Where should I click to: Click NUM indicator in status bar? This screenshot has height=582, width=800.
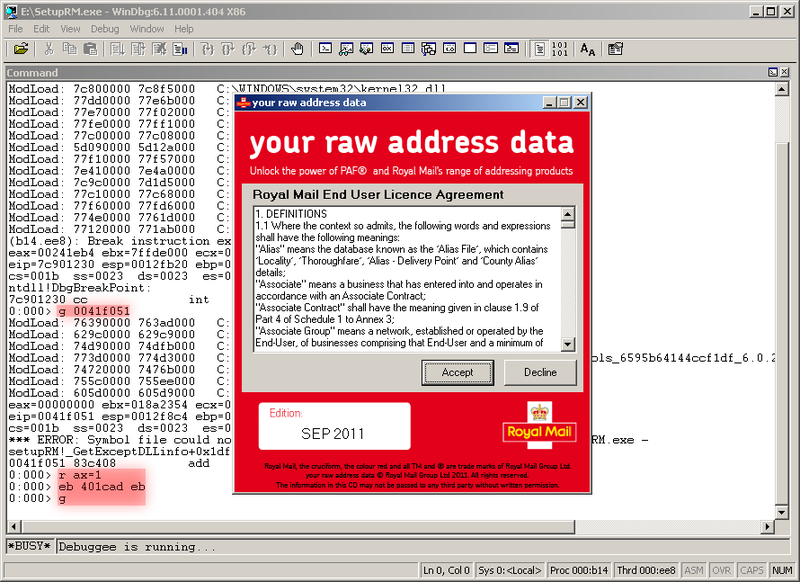pos(782,570)
